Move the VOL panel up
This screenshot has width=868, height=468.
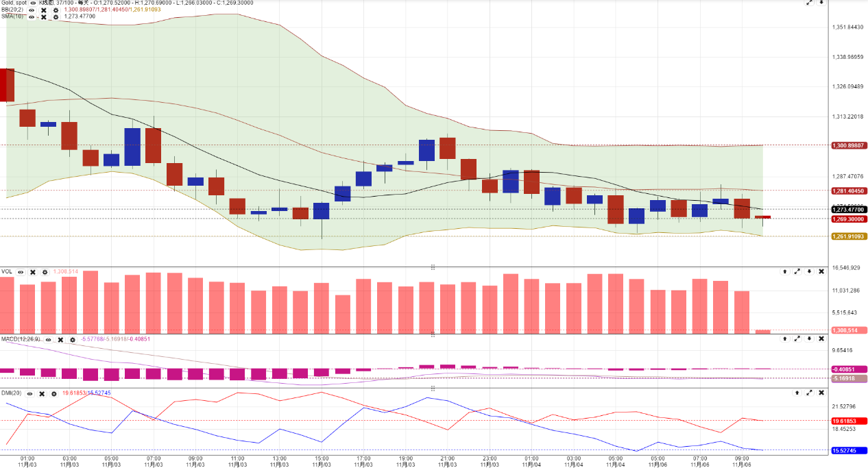coord(784,272)
